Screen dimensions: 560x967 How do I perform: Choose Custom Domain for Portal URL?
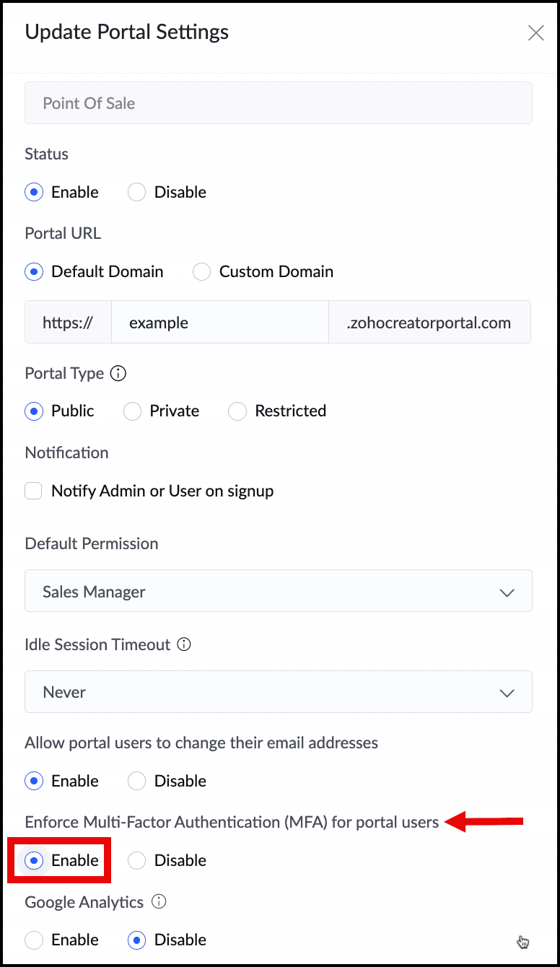coord(202,272)
